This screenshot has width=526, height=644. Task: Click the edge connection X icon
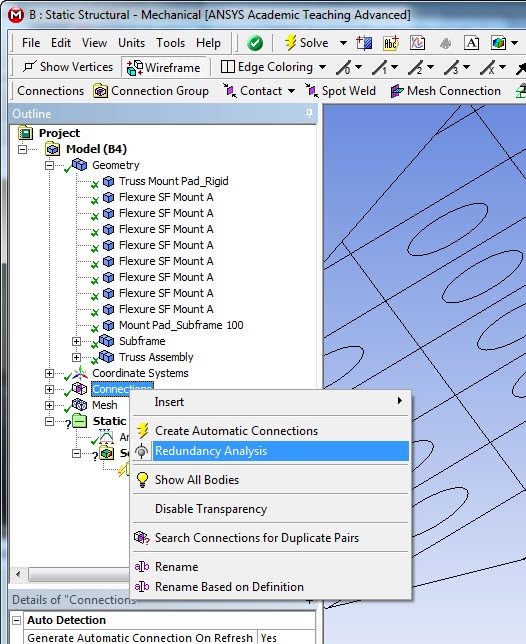click(x=489, y=67)
